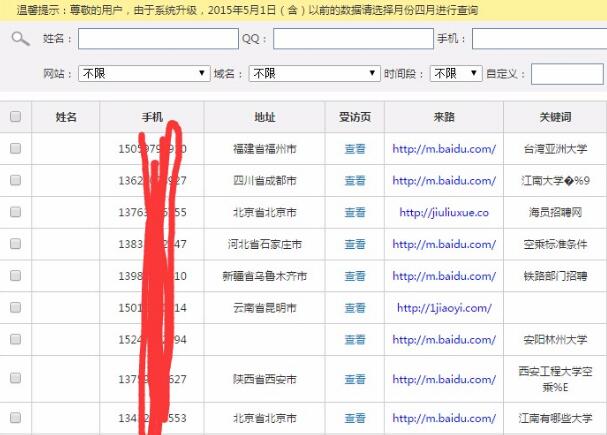Click the 手机 search input box
The height and width of the screenshot is (435, 607).
538,39
